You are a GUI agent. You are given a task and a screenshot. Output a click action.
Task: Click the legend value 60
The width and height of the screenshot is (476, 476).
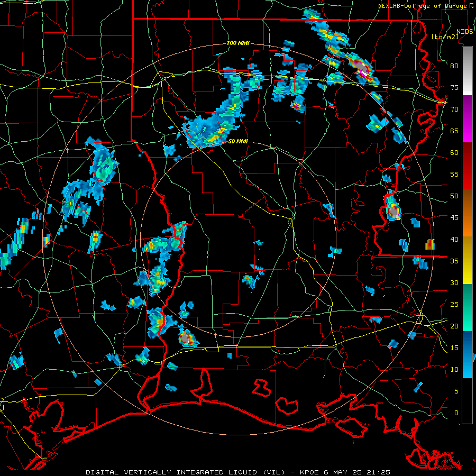tap(454, 153)
